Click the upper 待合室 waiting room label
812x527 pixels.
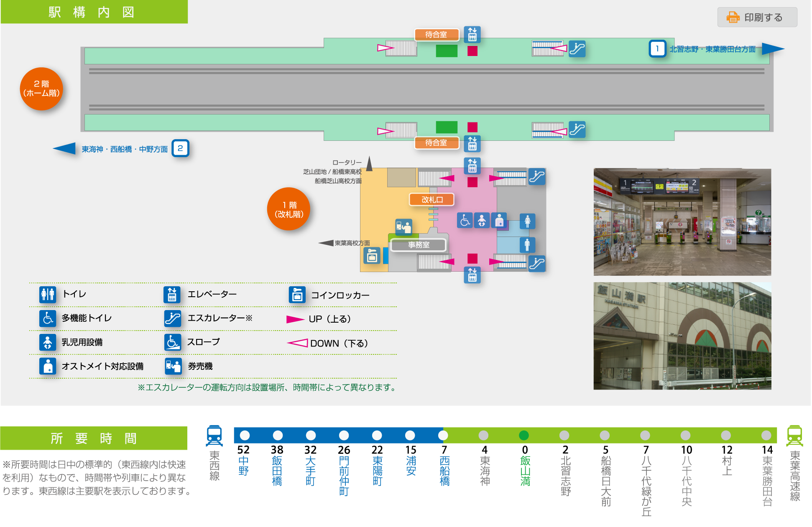(x=437, y=35)
